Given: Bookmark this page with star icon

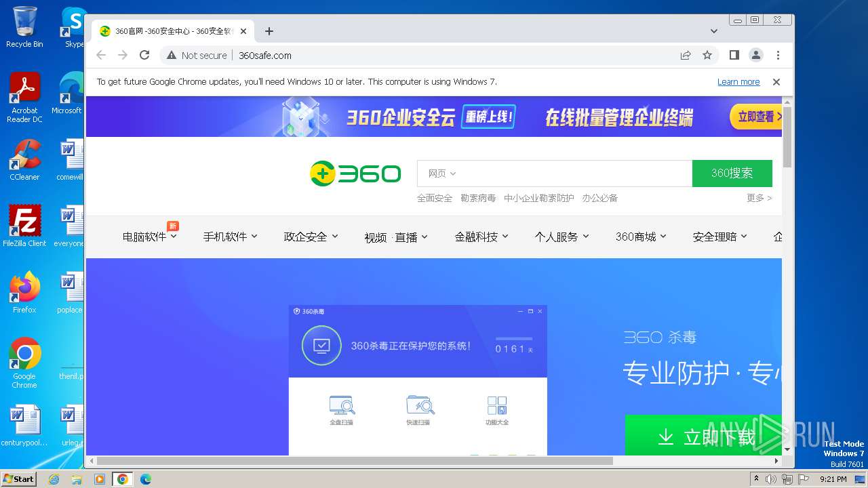Looking at the screenshot, I should click(x=707, y=55).
